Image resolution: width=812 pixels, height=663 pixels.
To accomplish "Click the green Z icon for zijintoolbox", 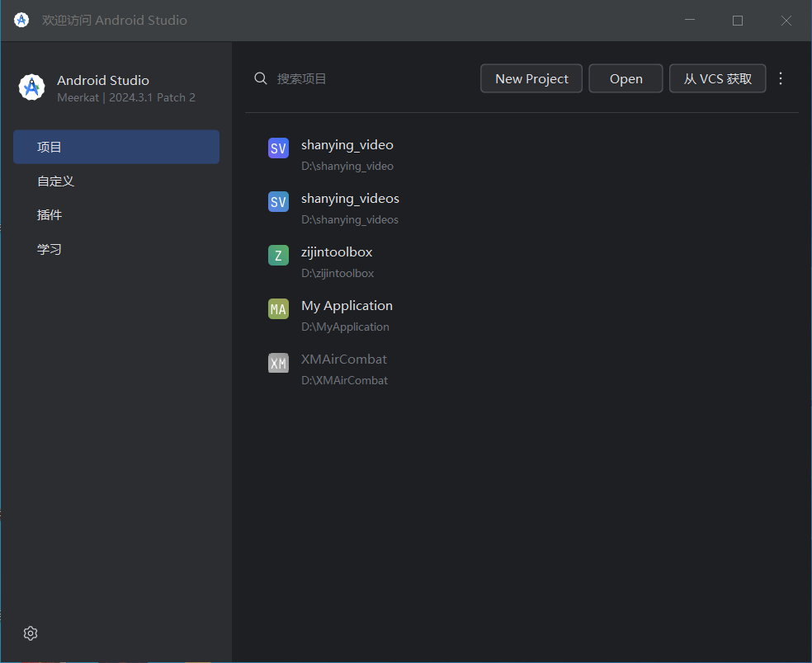I will pyautogui.click(x=278, y=256).
